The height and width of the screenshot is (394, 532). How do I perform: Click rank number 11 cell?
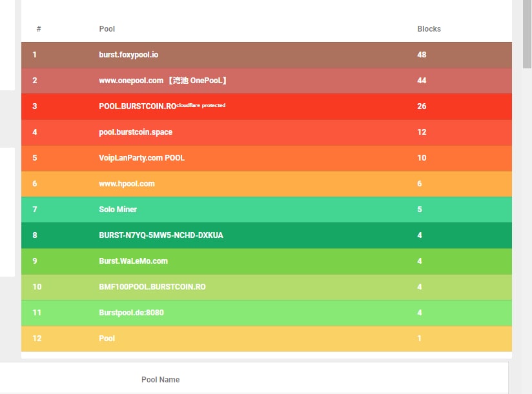(x=37, y=312)
